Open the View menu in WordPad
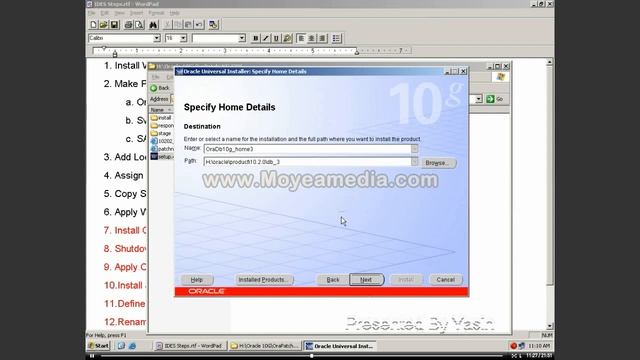The height and width of the screenshot is (360, 640). [119, 13]
